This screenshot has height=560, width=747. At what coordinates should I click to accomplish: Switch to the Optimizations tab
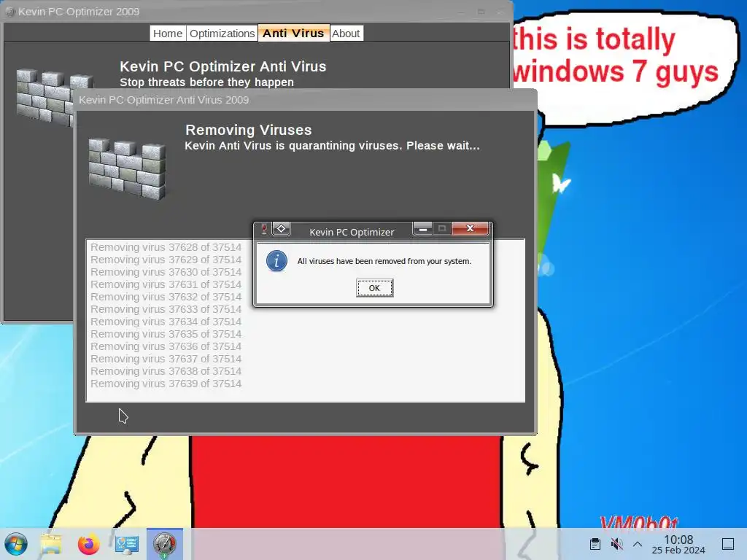point(222,34)
